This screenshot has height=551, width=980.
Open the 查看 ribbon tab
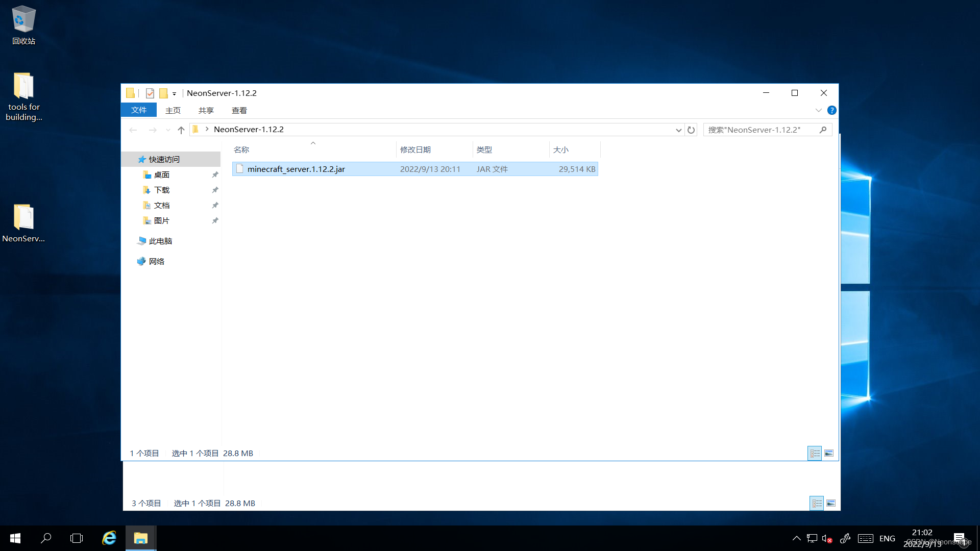(239, 111)
